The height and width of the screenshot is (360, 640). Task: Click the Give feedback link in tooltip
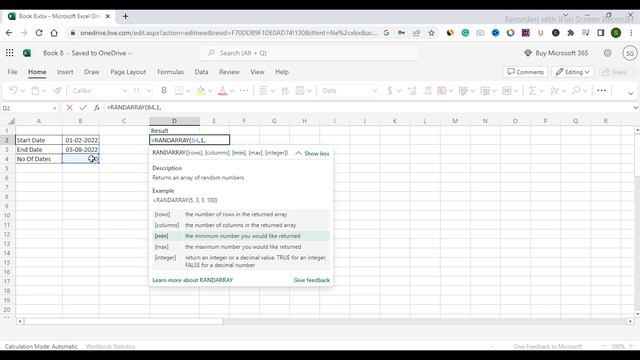tap(311, 280)
